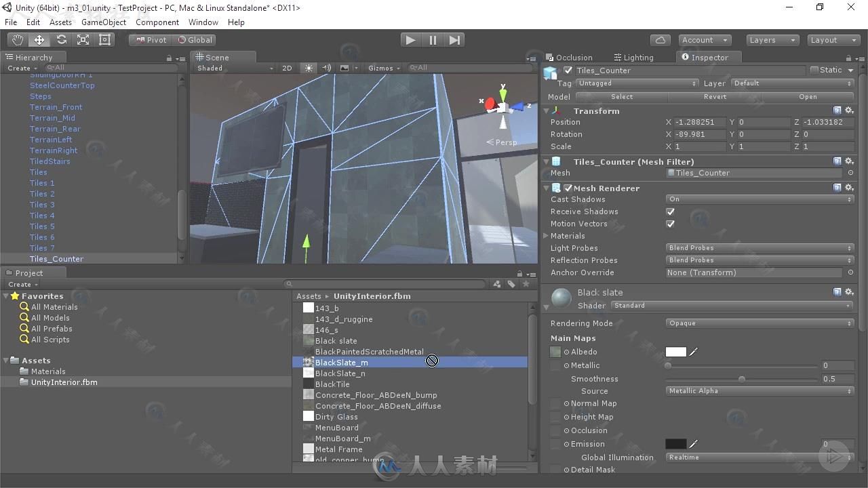Image resolution: width=868 pixels, height=488 pixels.
Task: Click the Play button
Action: tap(410, 40)
